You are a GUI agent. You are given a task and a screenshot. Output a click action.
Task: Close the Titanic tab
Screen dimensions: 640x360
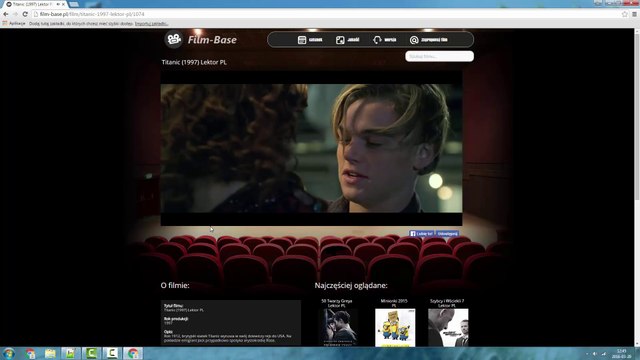[x=63, y=4]
